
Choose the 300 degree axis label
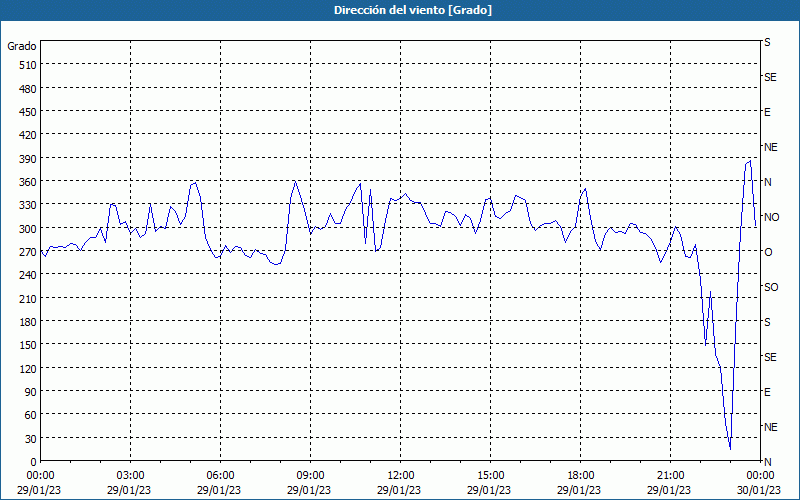tap(28, 229)
